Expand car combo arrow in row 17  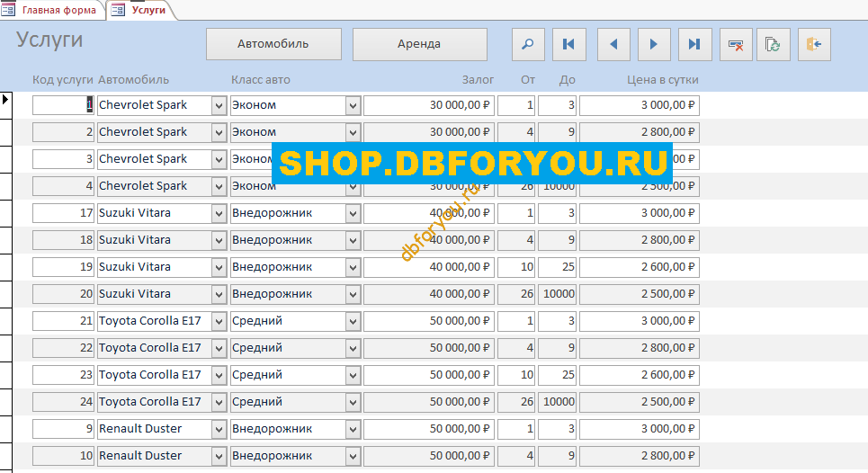pyautogui.click(x=219, y=213)
